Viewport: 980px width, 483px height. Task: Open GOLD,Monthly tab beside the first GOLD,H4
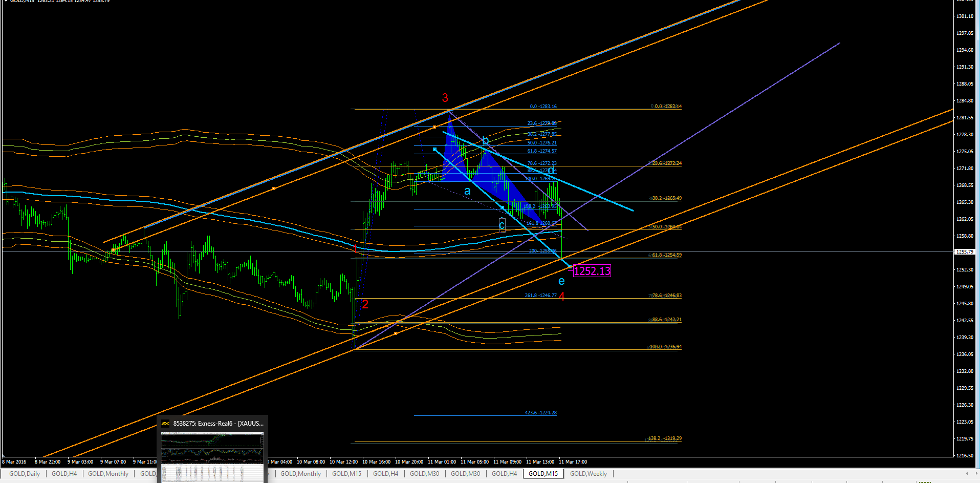(x=108, y=474)
